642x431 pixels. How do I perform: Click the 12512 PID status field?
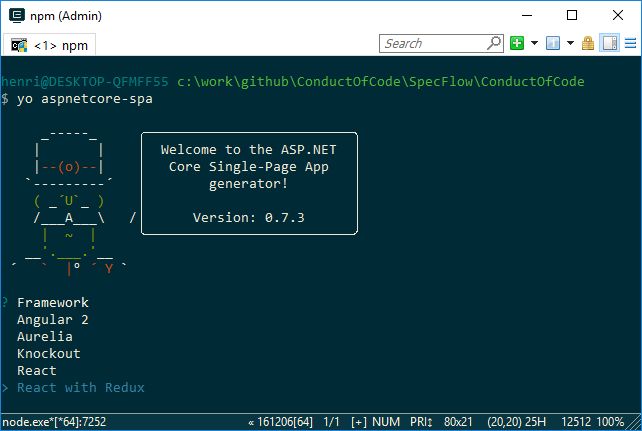[x=576, y=422]
